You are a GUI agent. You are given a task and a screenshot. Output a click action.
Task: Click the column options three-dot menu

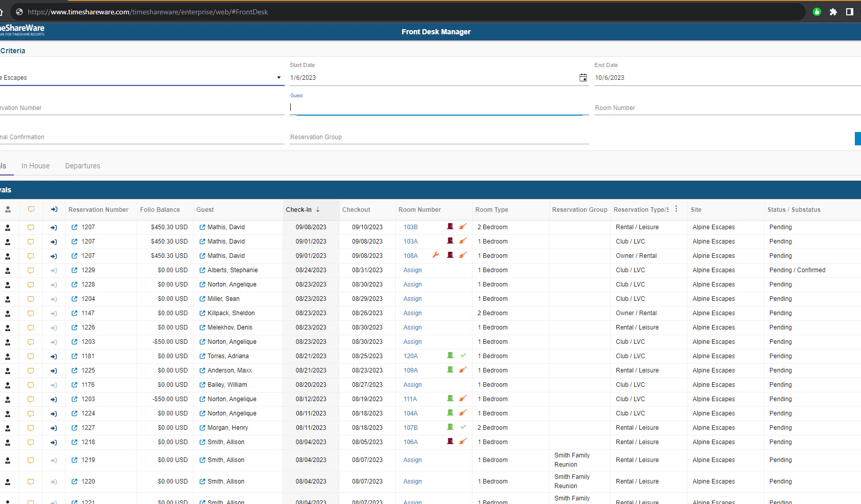point(676,209)
